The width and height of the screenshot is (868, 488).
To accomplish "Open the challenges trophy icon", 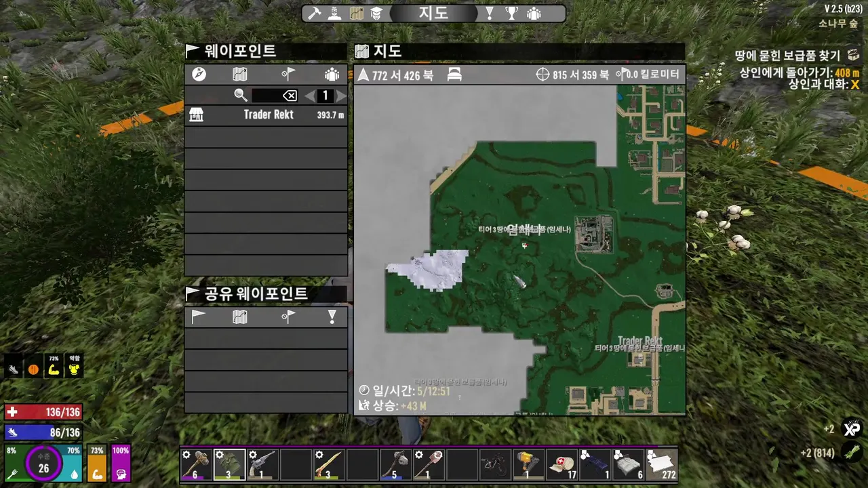I will [512, 14].
